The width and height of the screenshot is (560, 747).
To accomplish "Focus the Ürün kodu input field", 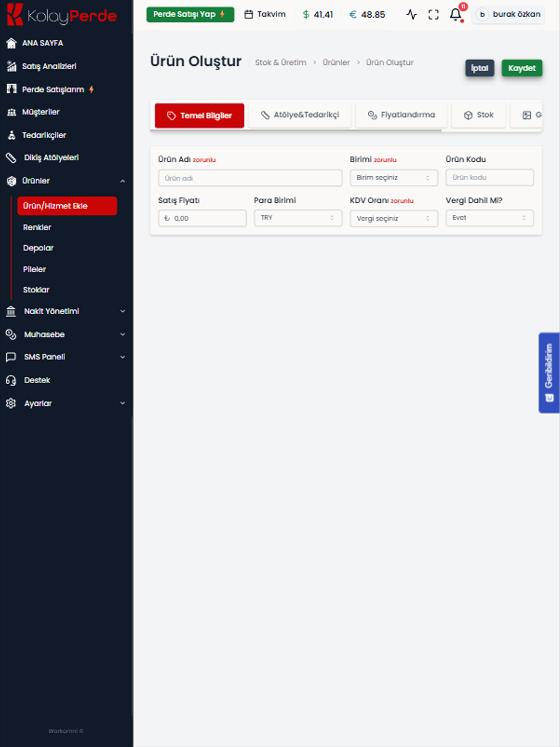I will [489, 178].
